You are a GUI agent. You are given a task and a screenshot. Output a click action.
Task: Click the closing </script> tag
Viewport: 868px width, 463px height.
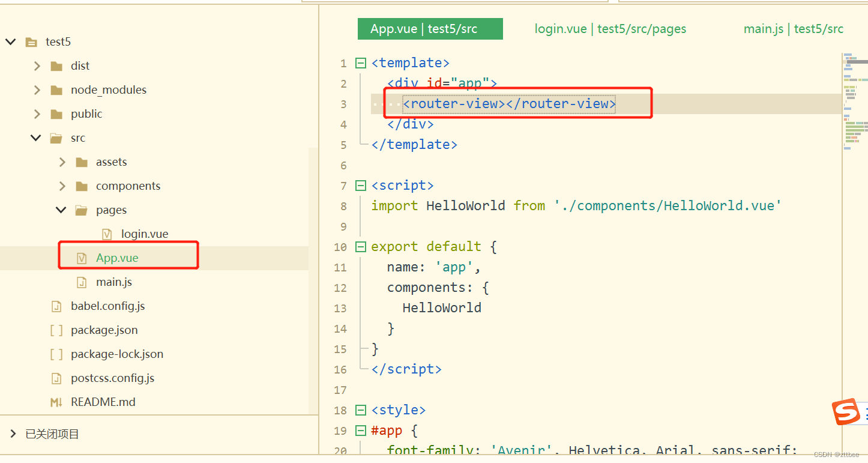point(406,369)
